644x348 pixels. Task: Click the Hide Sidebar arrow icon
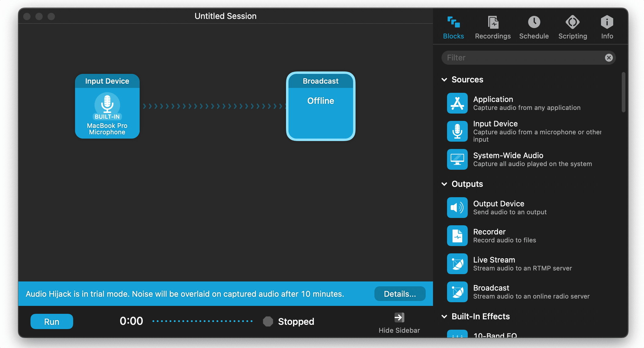pyautogui.click(x=399, y=317)
